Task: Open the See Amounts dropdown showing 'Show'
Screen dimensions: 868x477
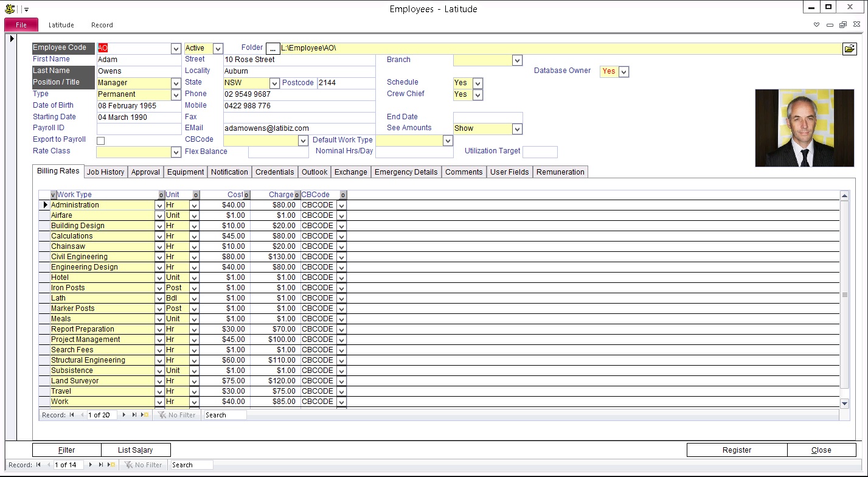Action: pyautogui.click(x=517, y=129)
